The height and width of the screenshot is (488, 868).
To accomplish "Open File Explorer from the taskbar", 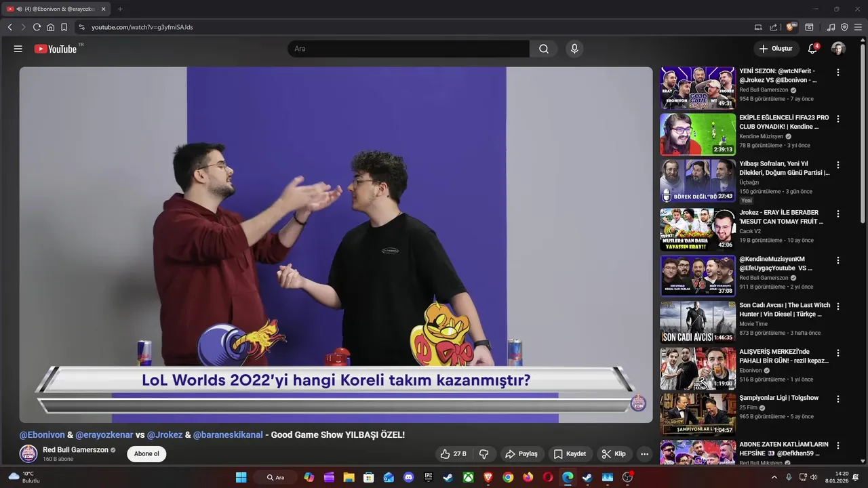I will pyautogui.click(x=349, y=477).
